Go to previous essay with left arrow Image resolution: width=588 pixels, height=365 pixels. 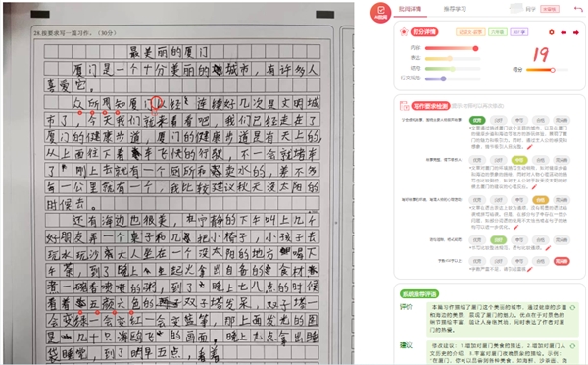[x=563, y=32]
